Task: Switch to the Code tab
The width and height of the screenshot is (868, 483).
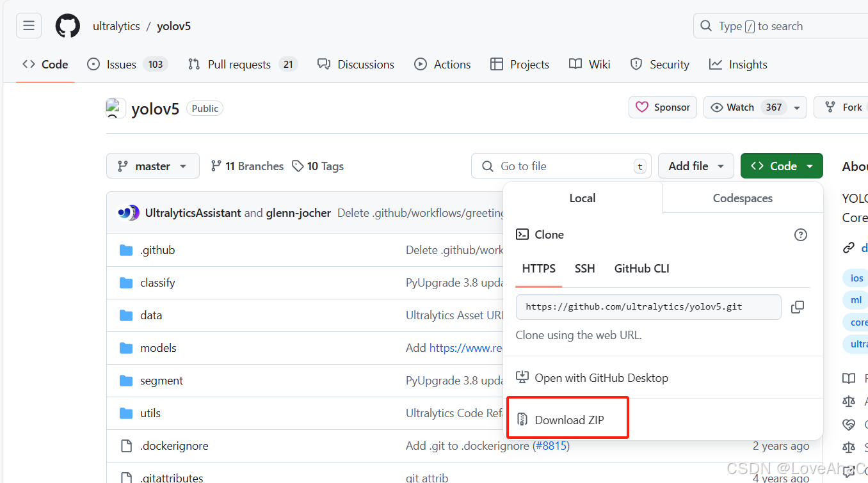Action: tap(45, 65)
